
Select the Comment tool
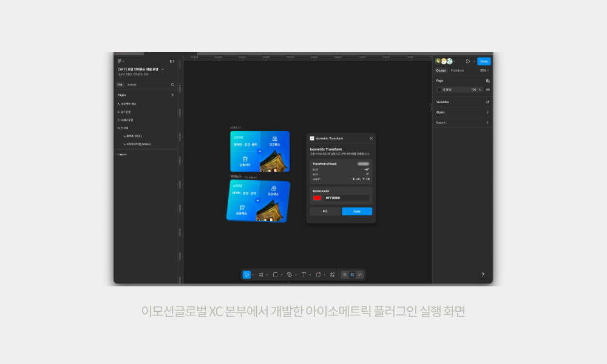pyautogui.click(x=318, y=275)
